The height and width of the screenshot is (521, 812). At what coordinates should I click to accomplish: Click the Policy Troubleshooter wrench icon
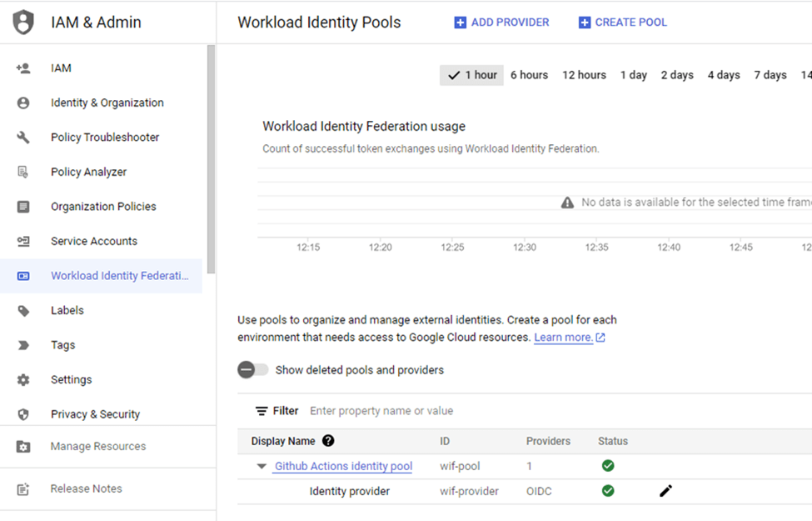coord(23,138)
